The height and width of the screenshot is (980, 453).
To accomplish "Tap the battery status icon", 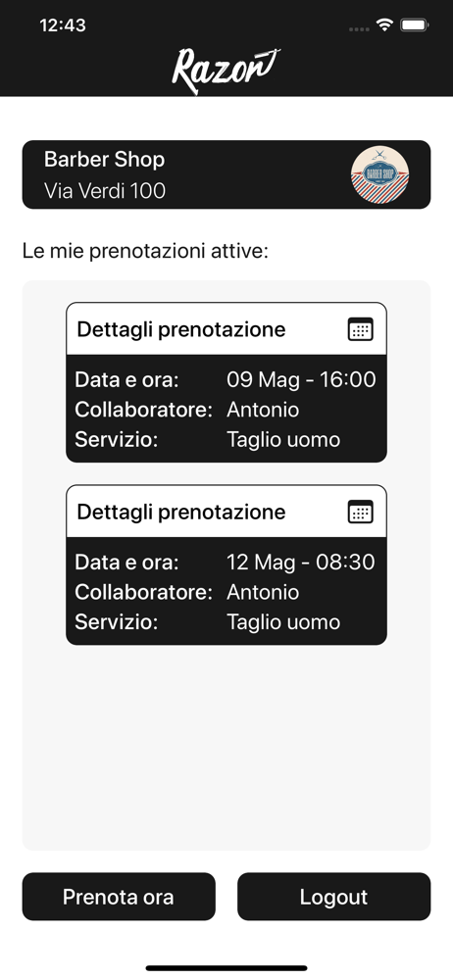I will pos(414,25).
